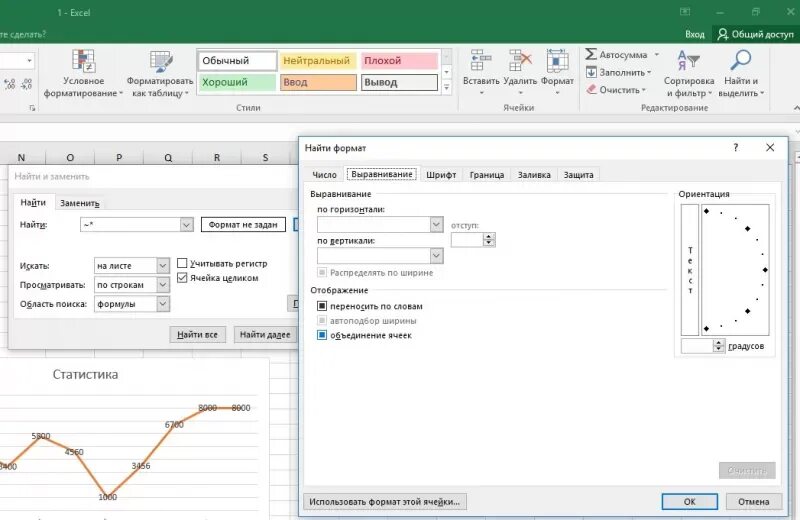Toggle the объединение ячеек checkbox
800x520 pixels.
coord(322,335)
